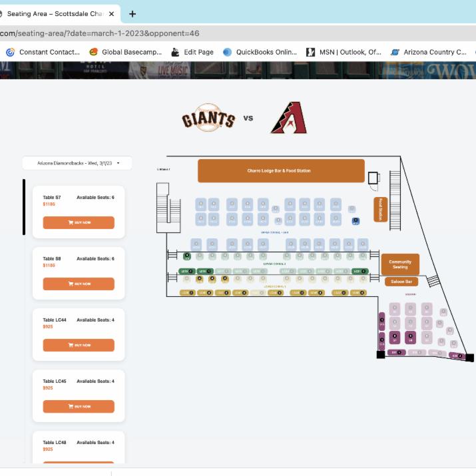
Task: Click the Arizona Diamondbacks logo
Action: (x=289, y=118)
